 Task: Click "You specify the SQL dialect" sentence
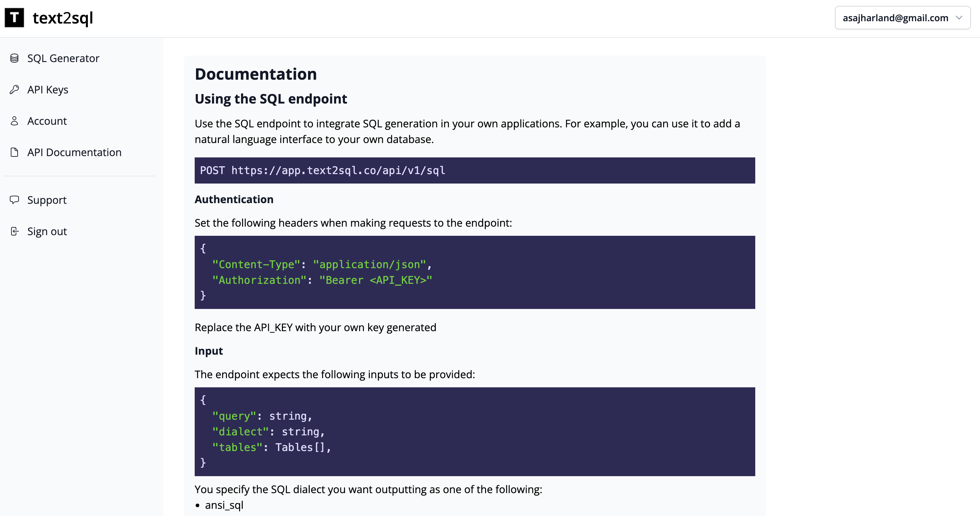(368, 489)
